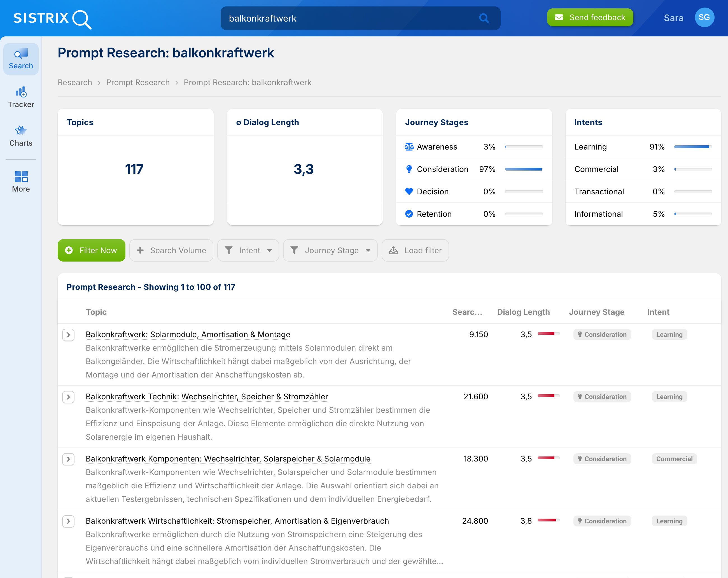Open the Intent filter dropdown
728x578 pixels.
point(248,250)
